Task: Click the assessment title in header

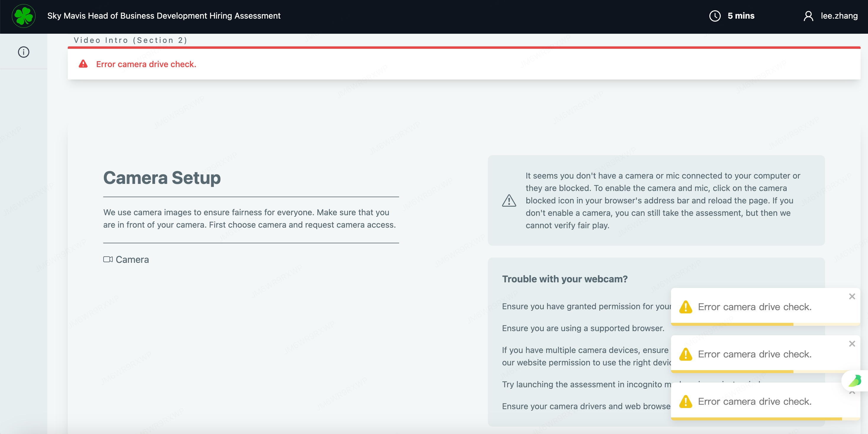Action: [x=164, y=16]
